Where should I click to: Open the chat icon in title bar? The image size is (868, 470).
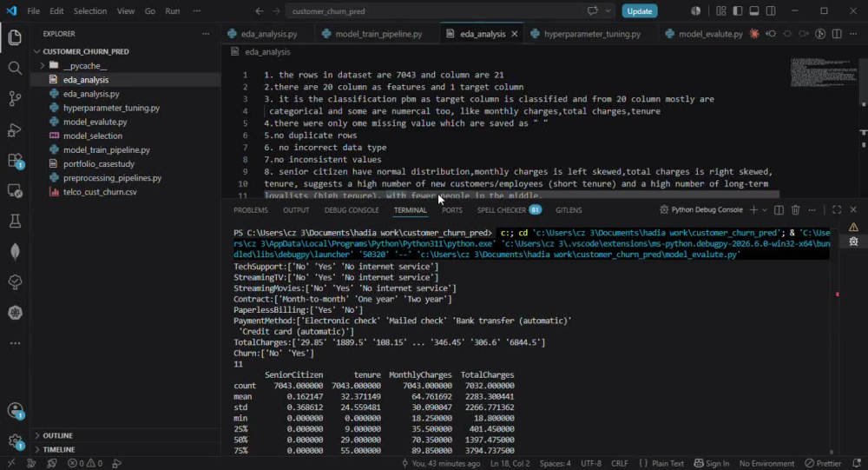click(x=592, y=11)
